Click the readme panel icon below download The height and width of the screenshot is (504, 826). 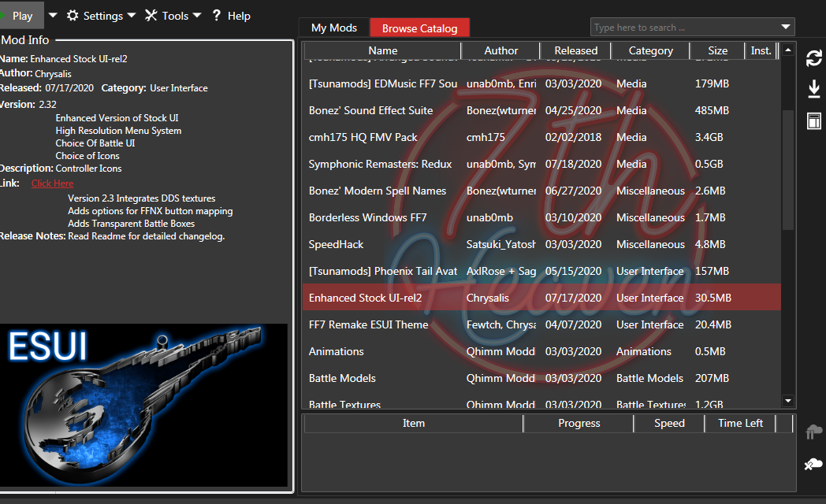[814, 121]
